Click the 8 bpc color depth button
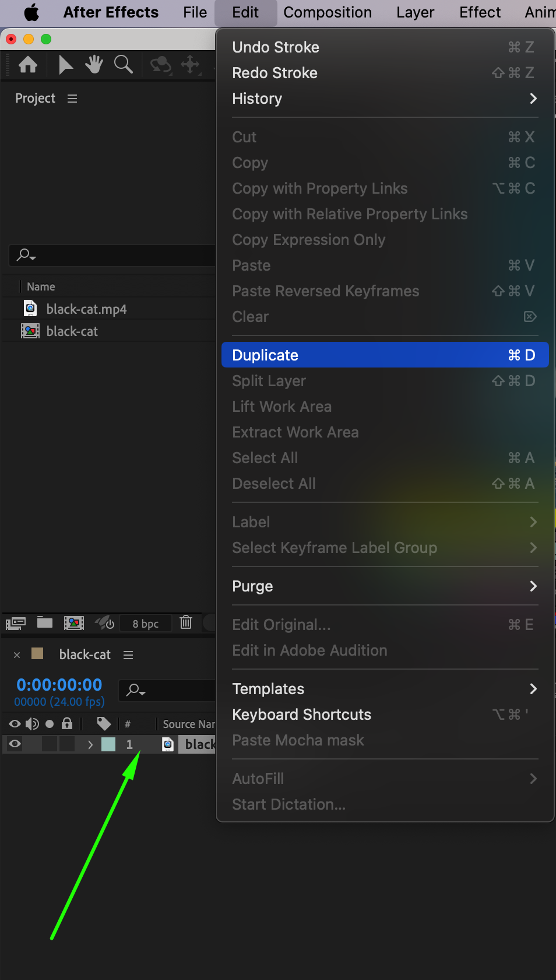This screenshot has height=980, width=556. (146, 624)
